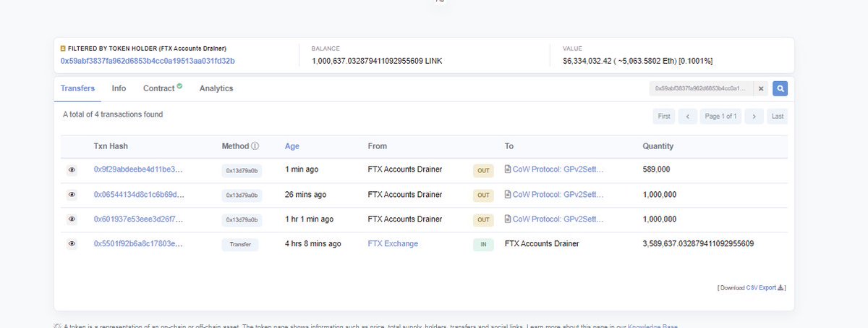The image size is (868, 328).
Task: Open transaction hash 0x601937e53eee3d26f7
Action: [138, 219]
